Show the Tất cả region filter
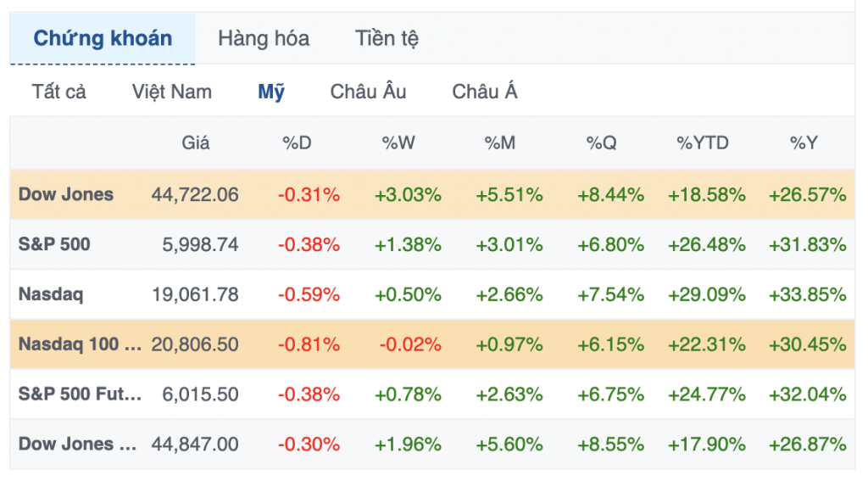 tap(59, 92)
